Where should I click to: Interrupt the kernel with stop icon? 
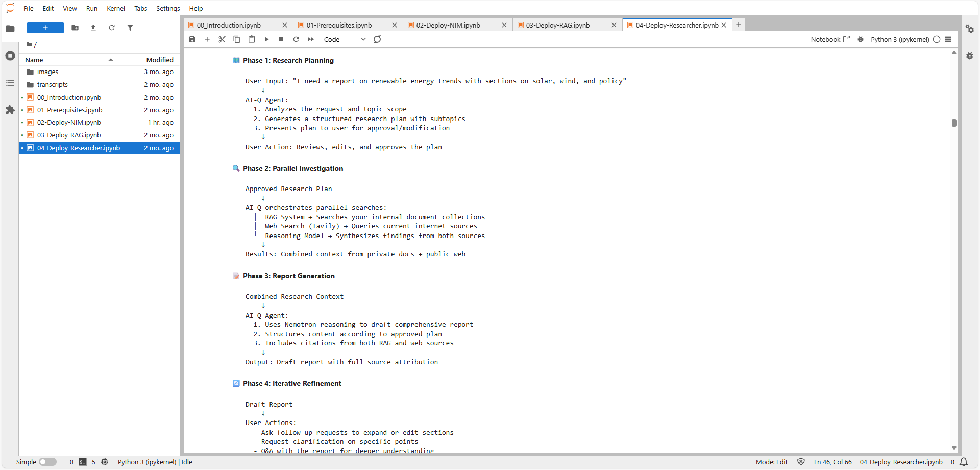pyautogui.click(x=281, y=39)
